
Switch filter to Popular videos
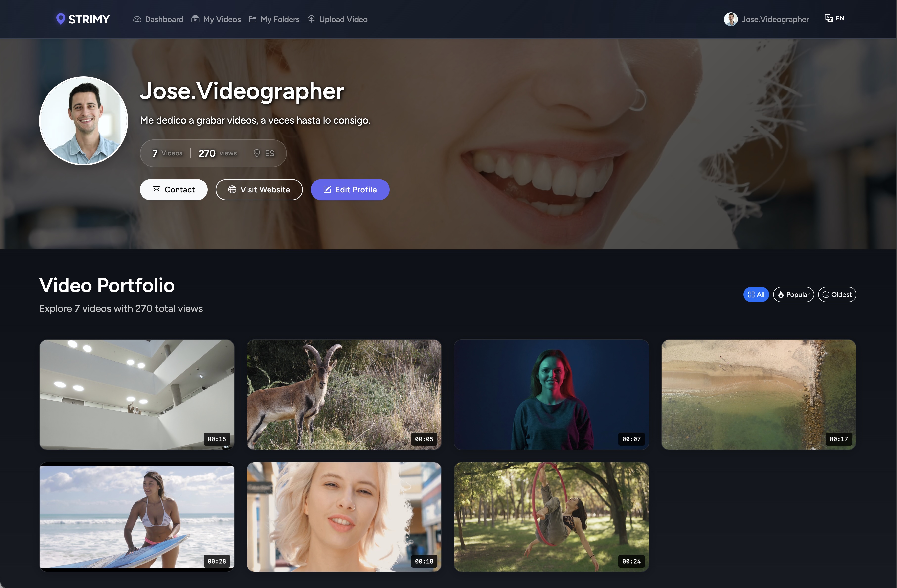(x=793, y=294)
